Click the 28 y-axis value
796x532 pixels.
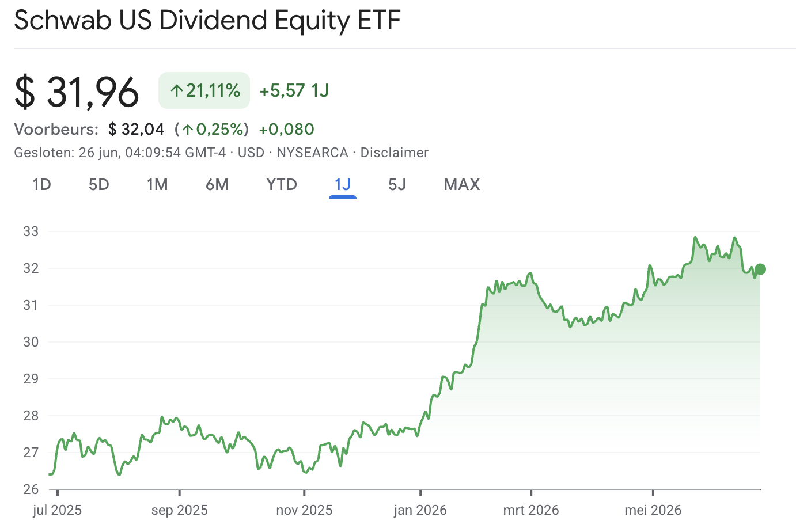coord(31,416)
